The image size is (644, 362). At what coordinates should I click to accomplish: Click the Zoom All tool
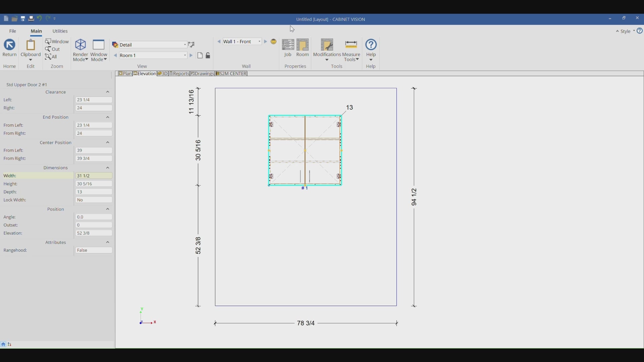pyautogui.click(x=52, y=57)
